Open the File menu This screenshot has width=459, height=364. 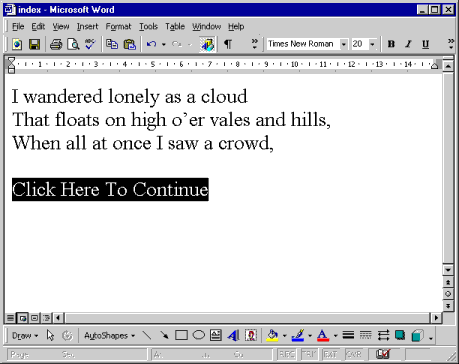coord(18,26)
